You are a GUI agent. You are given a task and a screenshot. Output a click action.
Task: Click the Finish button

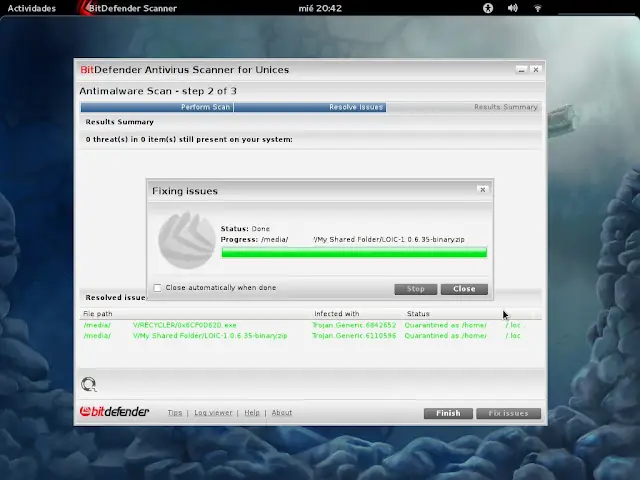tap(448, 413)
